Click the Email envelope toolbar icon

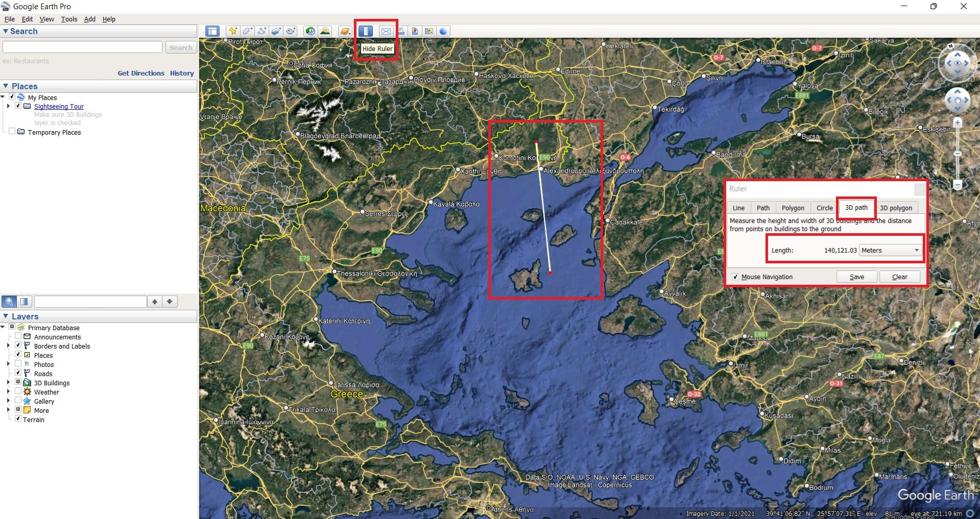[x=386, y=31]
